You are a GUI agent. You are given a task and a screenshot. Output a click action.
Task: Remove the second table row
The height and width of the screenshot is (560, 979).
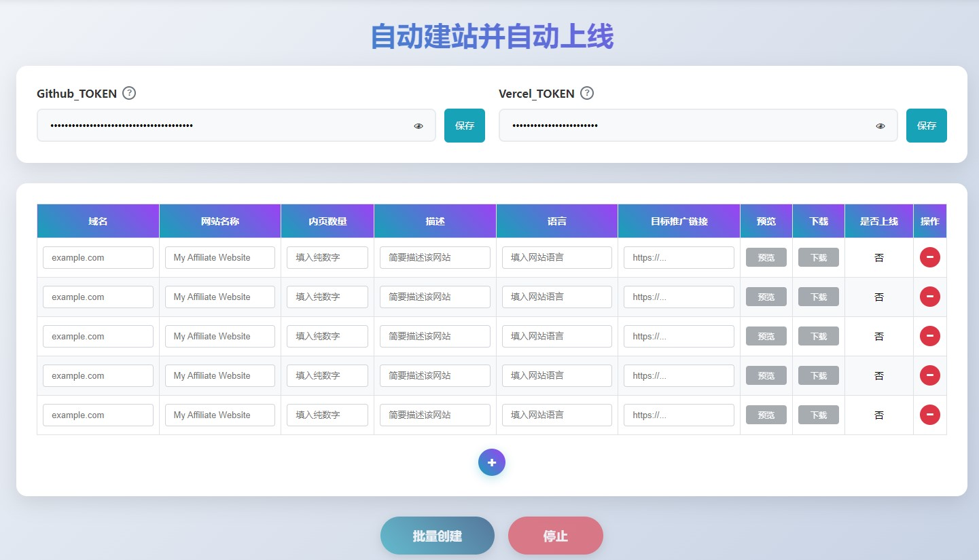pos(930,297)
